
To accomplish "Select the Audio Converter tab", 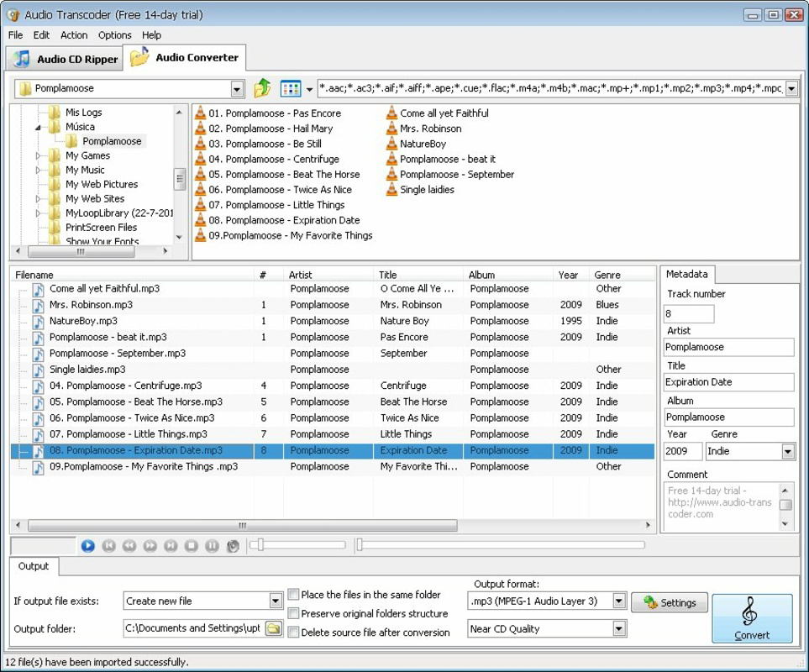I will 185,57.
